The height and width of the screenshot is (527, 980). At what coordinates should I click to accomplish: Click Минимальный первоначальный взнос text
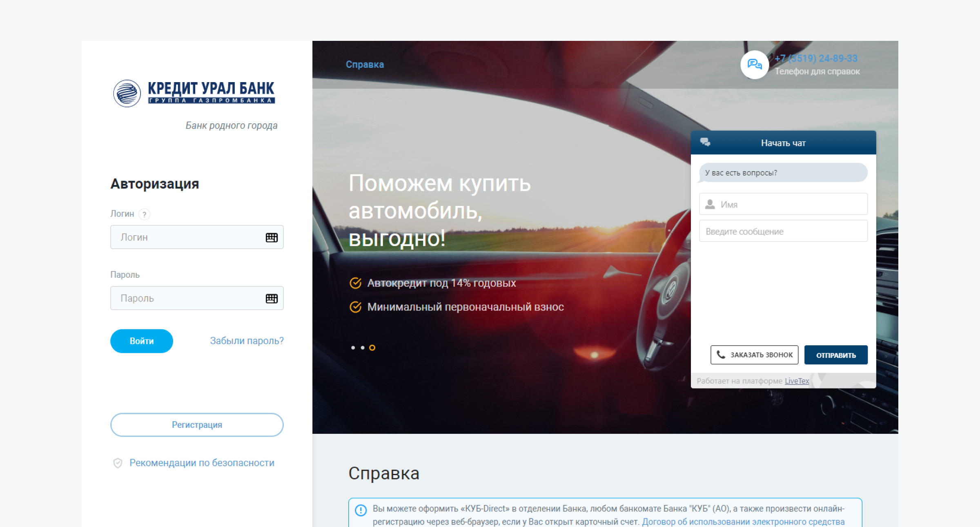pyautogui.click(x=465, y=307)
